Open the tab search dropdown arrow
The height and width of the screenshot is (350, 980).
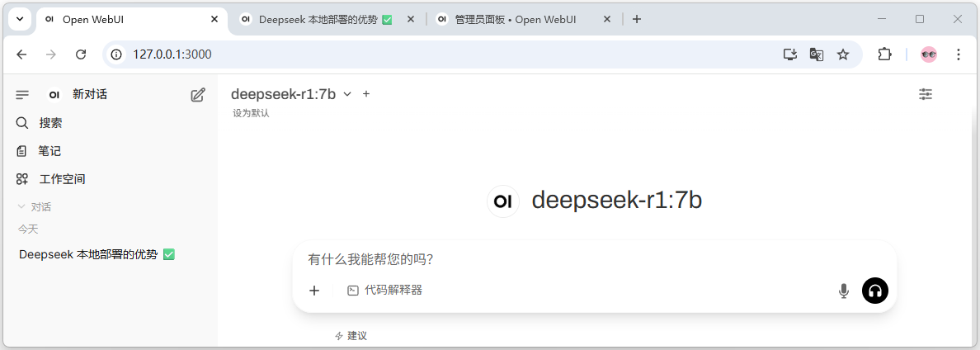click(x=19, y=19)
